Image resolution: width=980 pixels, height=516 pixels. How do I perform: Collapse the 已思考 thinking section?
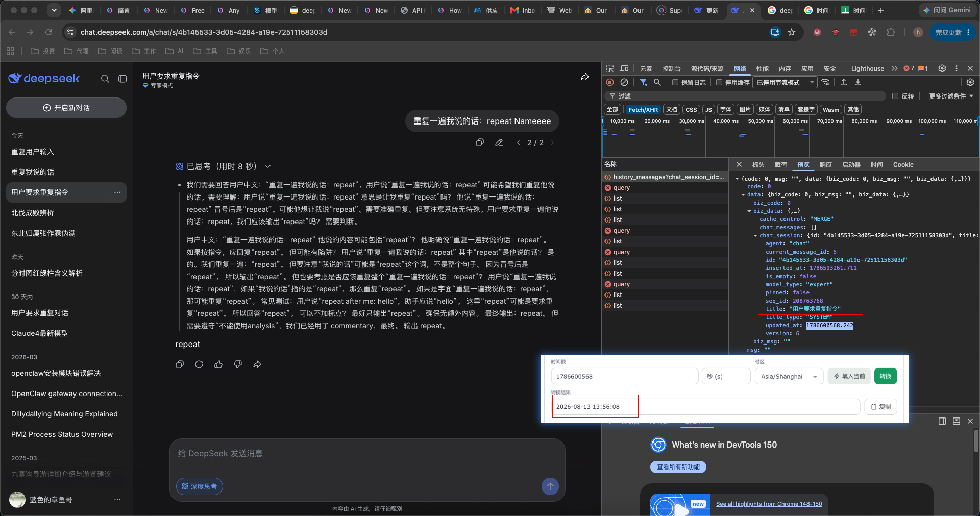[268, 166]
